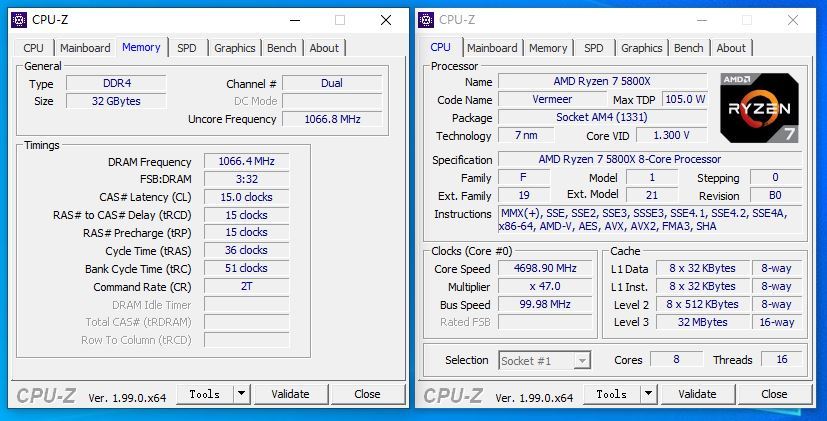The image size is (827, 421).
Task: Click DRAM Frequency value 1066.4 MHz
Action: coord(246,161)
